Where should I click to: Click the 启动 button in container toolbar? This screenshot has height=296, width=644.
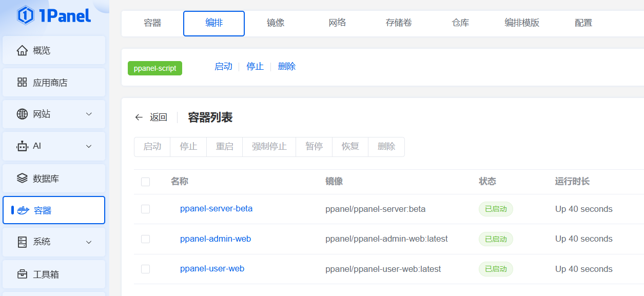tap(152, 147)
